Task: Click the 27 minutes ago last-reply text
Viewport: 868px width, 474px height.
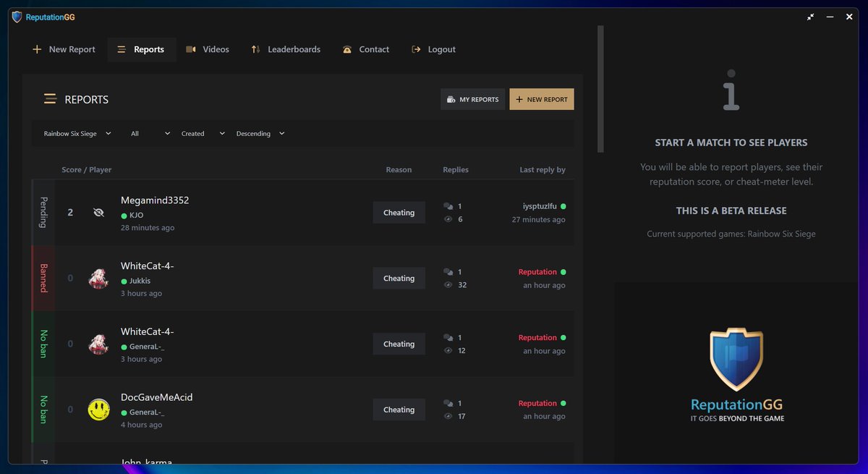Action: point(539,219)
